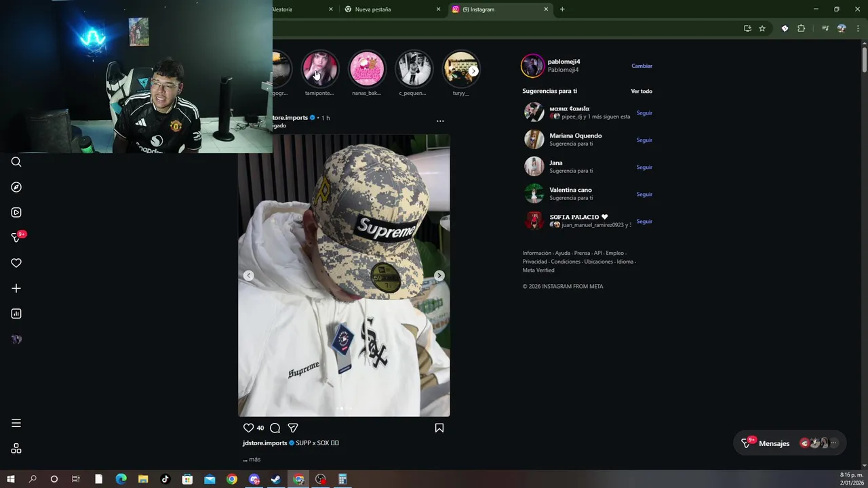Click Cambiar to switch accounts
The height and width of the screenshot is (488, 868).
(642, 66)
